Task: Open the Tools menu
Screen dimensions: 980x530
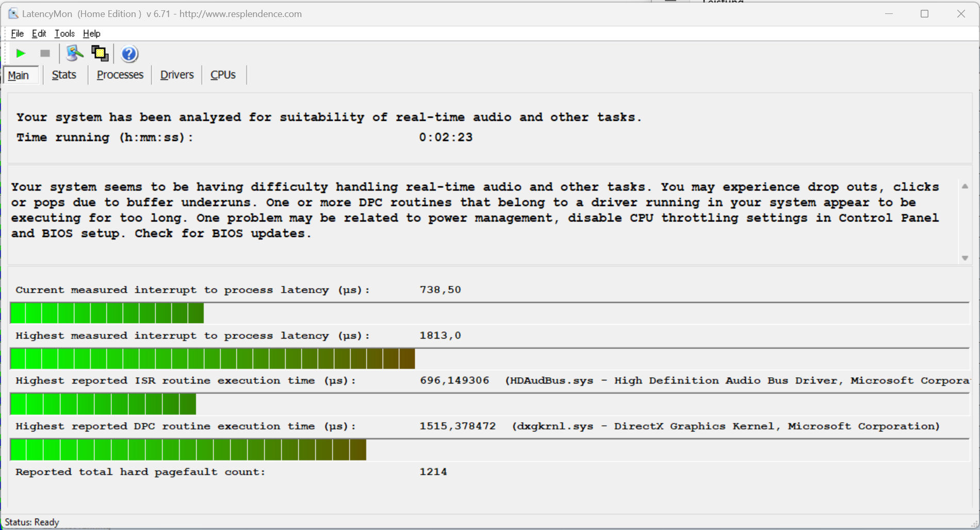Action: click(64, 34)
